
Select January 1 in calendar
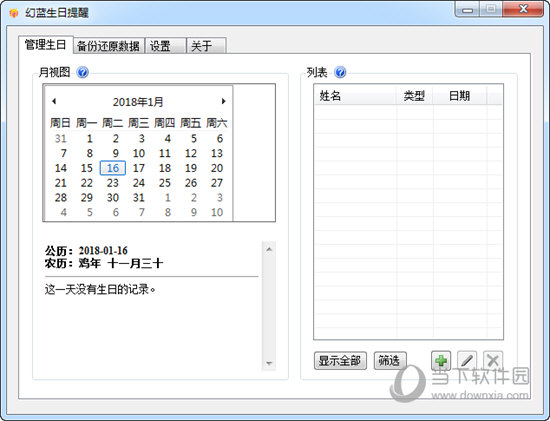tap(89, 139)
